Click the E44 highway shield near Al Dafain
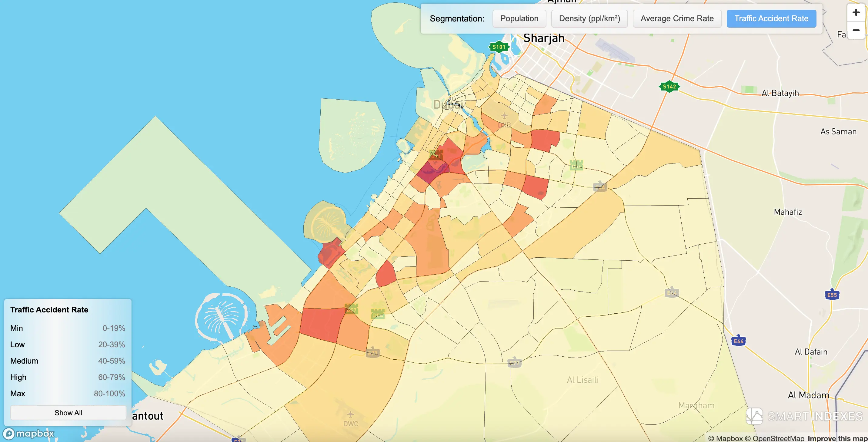868x442 pixels. click(738, 341)
